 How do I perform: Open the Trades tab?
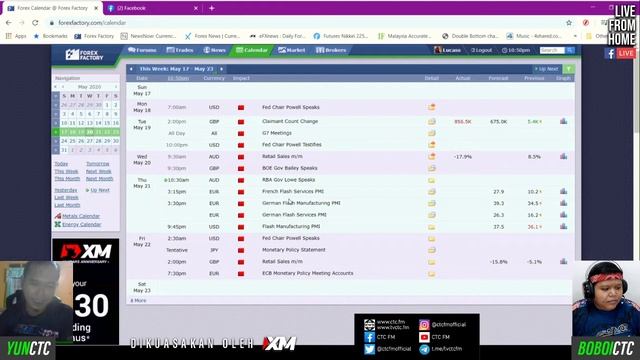pos(180,50)
